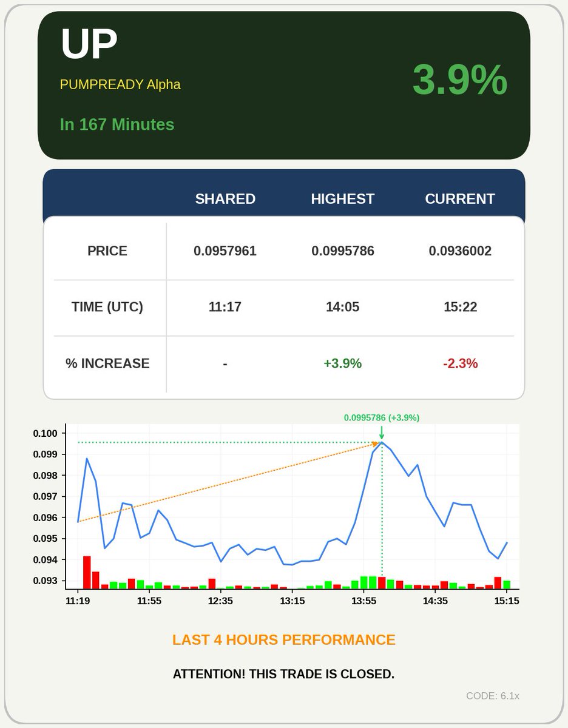This screenshot has width=568, height=728.
Task: Click the 0.099 y-axis label
Action: click(x=46, y=454)
